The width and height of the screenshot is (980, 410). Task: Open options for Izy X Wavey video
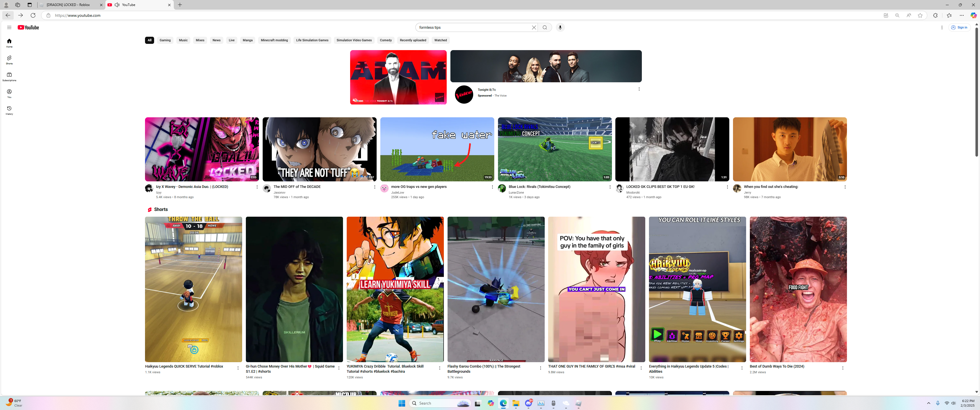pos(257,187)
